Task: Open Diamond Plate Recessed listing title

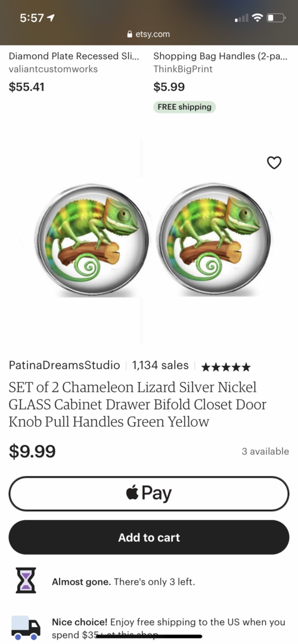Action: (x=74, y=56)
